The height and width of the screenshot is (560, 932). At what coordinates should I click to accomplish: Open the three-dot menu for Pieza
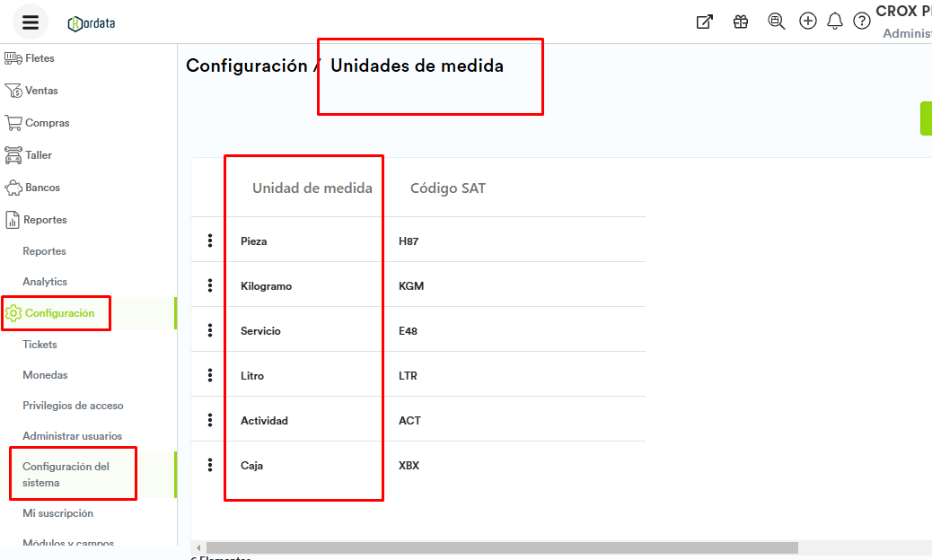[210, 241]
